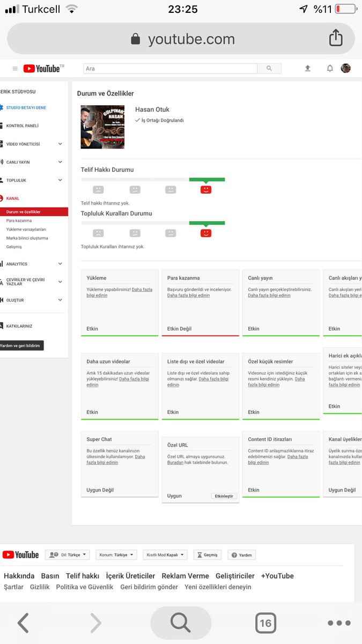Open the Dil: Türkçe dropdown
Image resolution: width=362 pixels, height=644 pixels.
tap(67, 555)
